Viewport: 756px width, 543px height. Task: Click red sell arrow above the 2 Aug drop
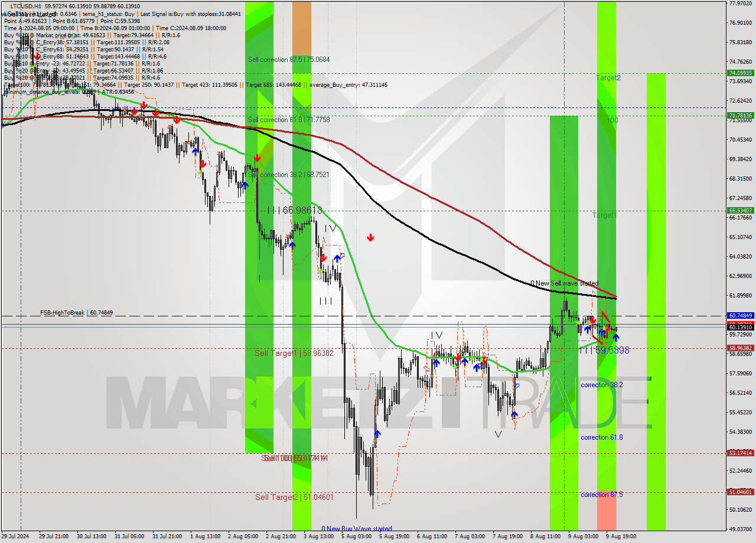click(257, 158)
